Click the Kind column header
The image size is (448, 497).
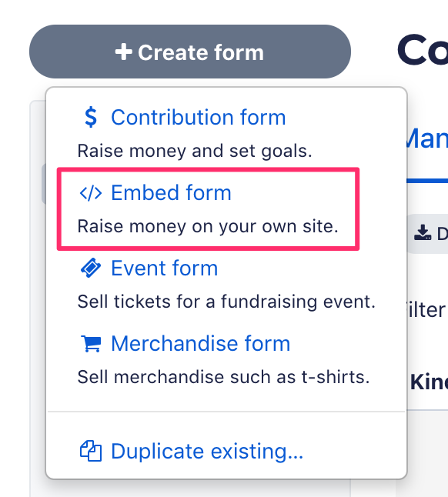pos(429,382)
